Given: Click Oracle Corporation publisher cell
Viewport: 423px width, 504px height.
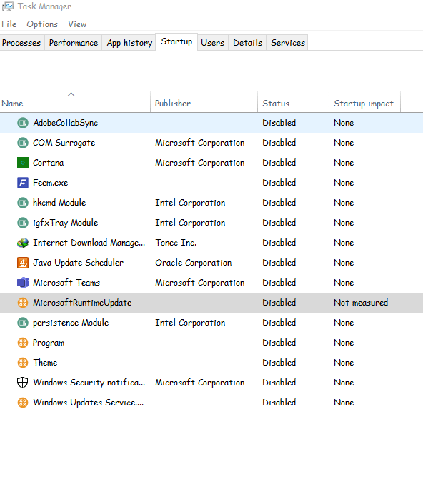Looking at the screenshot, I should 194,263.
